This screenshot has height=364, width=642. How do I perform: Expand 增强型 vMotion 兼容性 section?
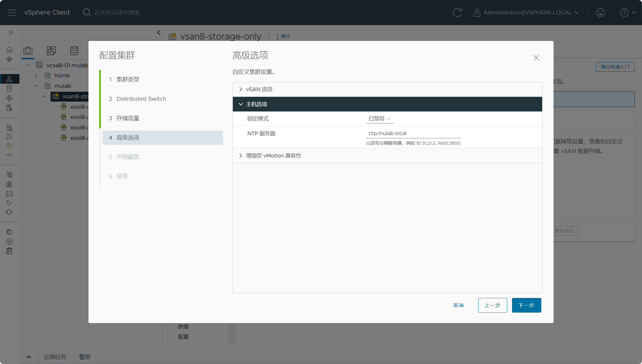pyautogui.click(x=387, y=156)
